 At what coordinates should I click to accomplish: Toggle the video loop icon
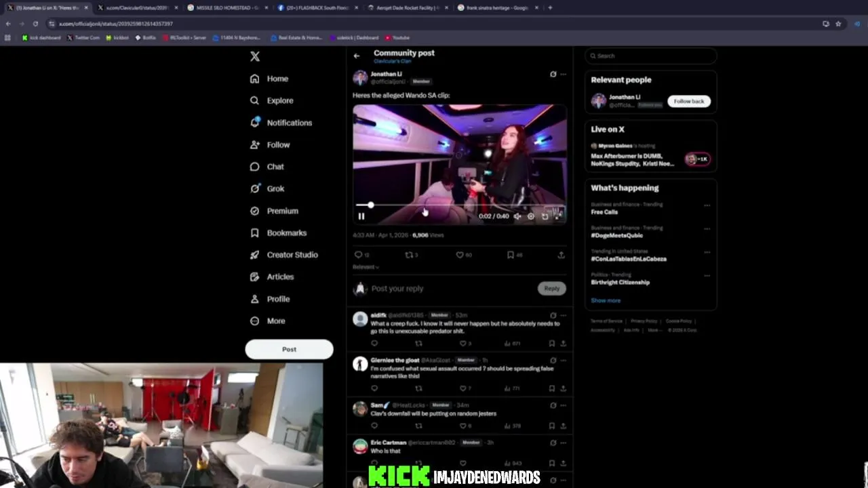click(x=545, y=216)
